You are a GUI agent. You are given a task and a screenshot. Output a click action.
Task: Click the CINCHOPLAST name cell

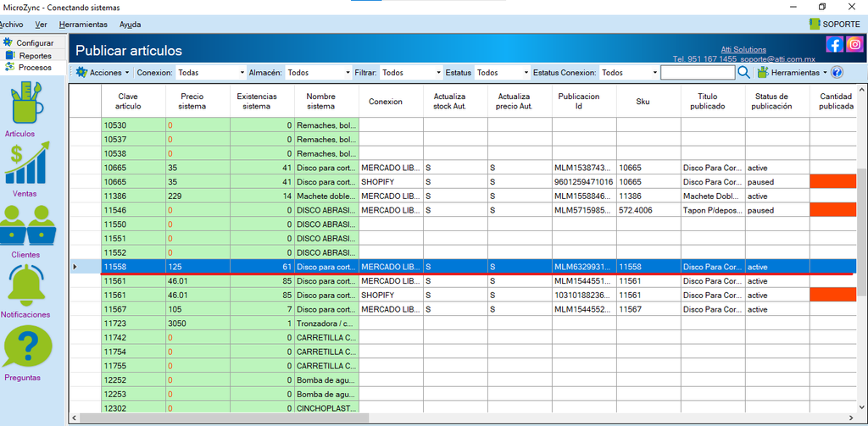[x=326, y=407]
